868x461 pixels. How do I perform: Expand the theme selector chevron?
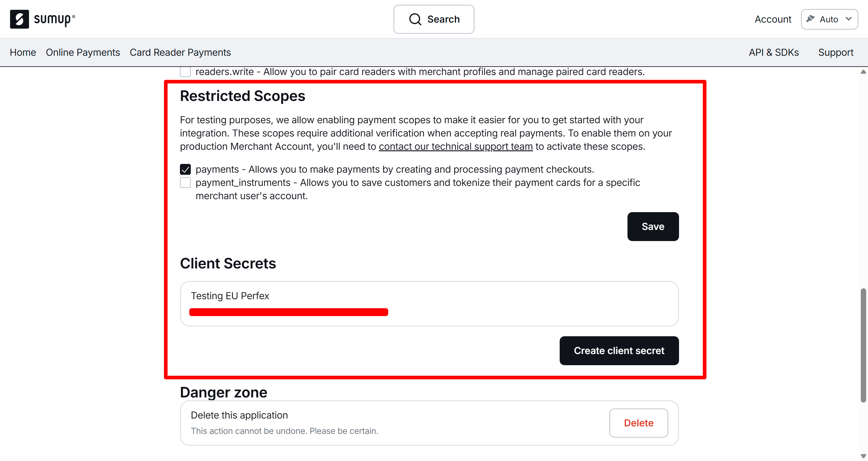(849, 19)
